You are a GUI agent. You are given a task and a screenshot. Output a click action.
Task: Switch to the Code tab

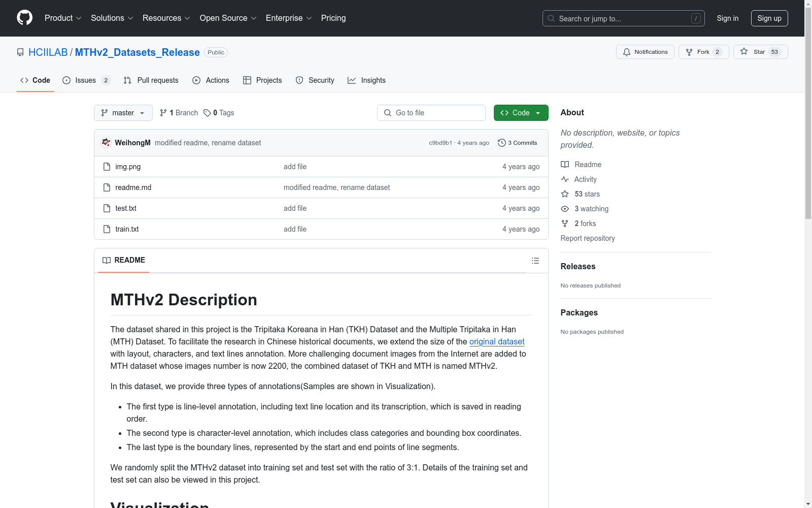[36, 80]
